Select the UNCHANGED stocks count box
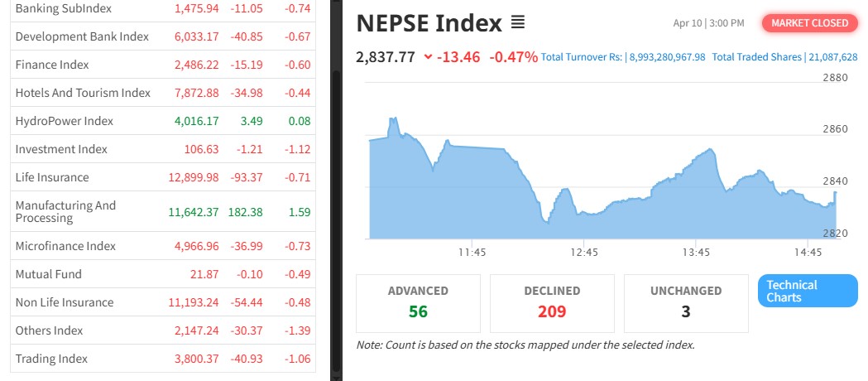Viewport: 868px width, 381px height. pos(686,302)
